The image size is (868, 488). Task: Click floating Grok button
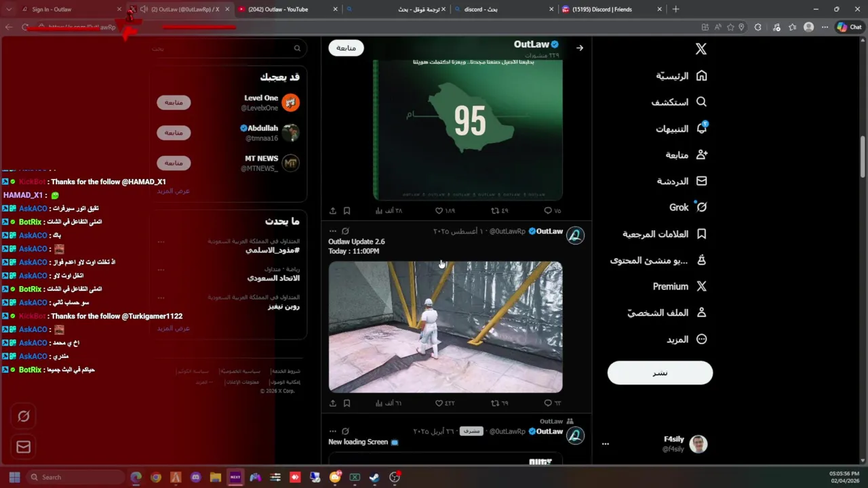tap(24, 416)
